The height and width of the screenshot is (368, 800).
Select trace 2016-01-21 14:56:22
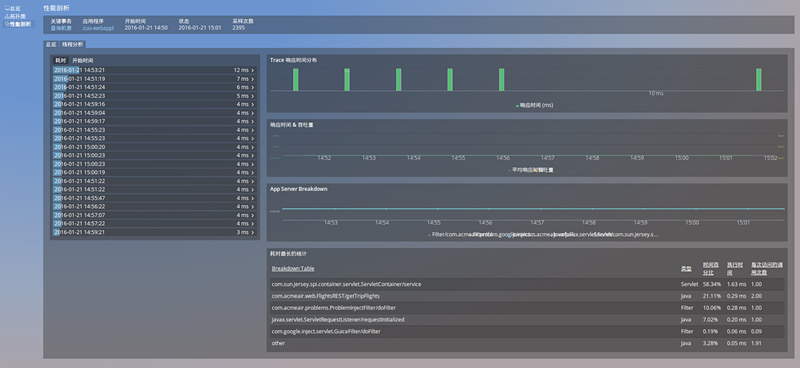tap(154, 207)
